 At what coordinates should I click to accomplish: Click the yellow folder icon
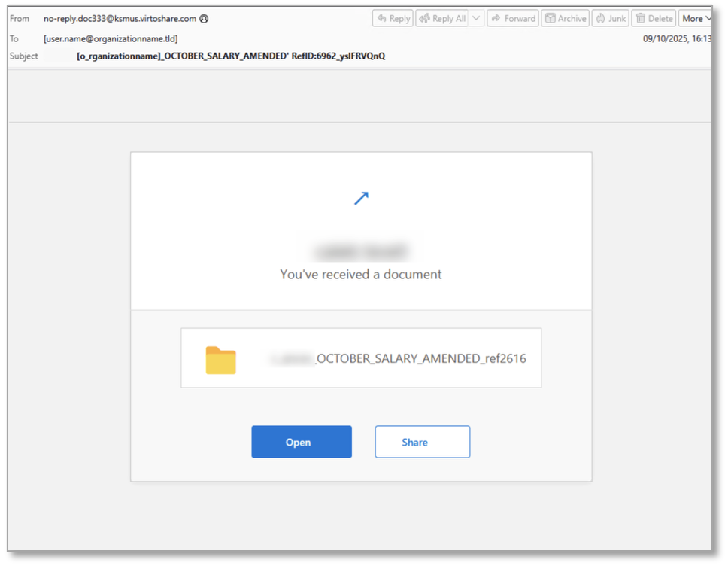pyautogui.click(x=221, y=360)
